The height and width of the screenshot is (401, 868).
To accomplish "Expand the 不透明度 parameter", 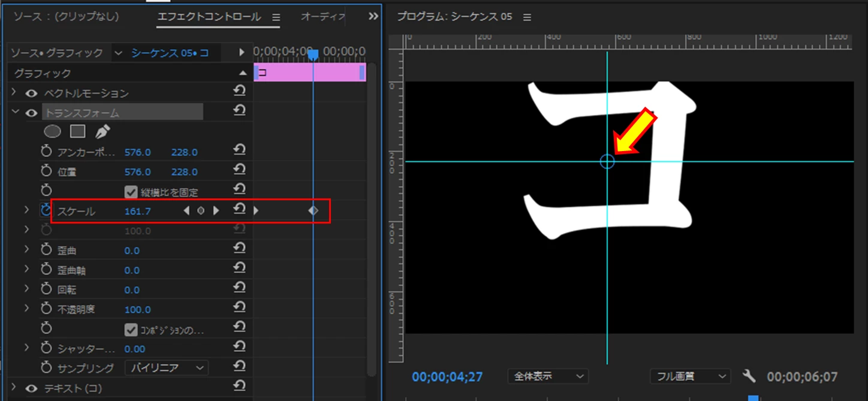I will pyautogui.click(x=26, y=309).
